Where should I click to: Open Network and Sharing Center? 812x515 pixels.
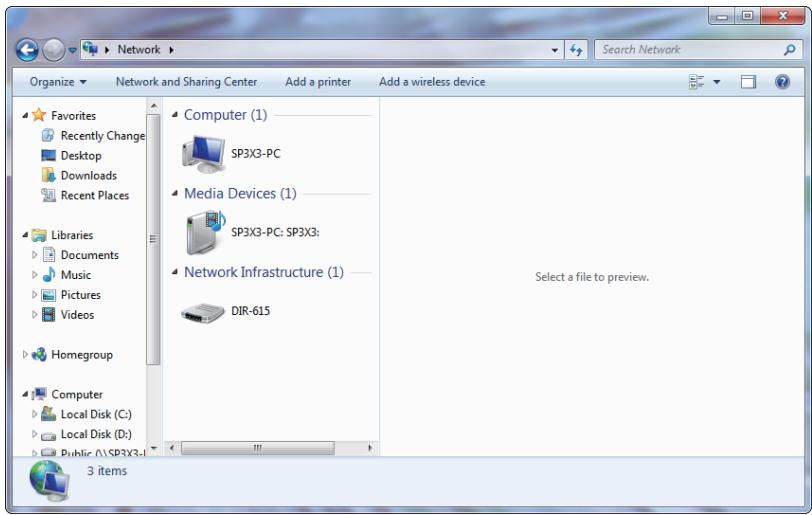[x=186, y=82]
